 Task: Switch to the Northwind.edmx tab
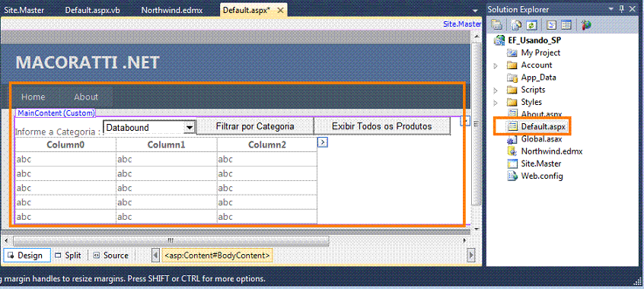(172, 10)
